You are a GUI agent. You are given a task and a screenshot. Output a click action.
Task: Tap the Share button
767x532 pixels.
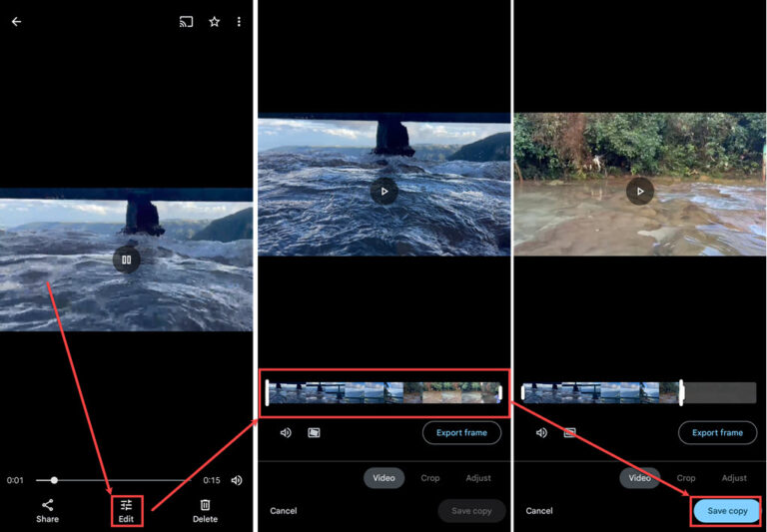(x=48, y=511)
